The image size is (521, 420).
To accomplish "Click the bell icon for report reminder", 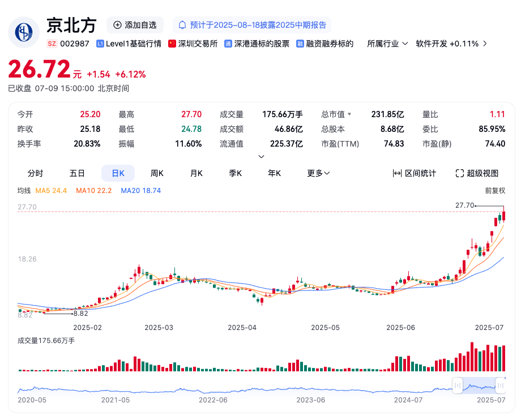I will [x=182, y=25].
